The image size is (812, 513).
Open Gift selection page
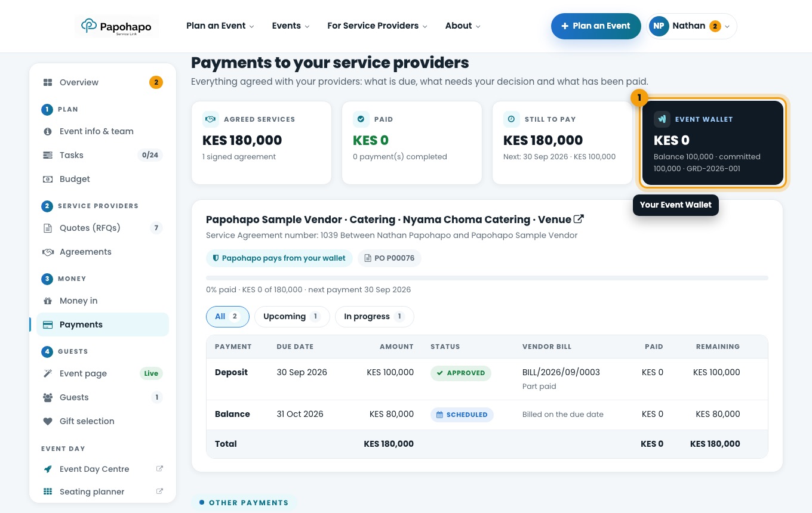coord(103,421)
